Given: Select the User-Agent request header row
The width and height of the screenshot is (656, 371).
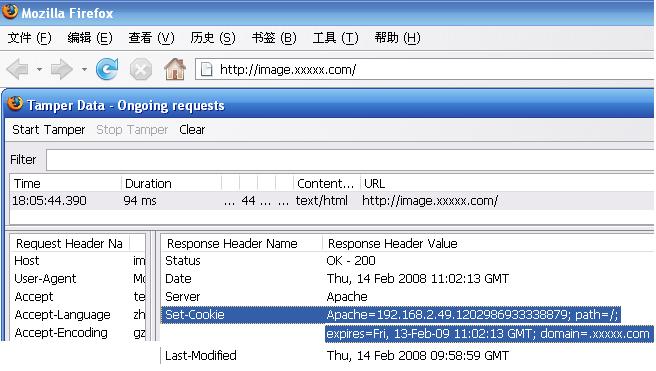Looking at the screenshot, I should [78, 279].
